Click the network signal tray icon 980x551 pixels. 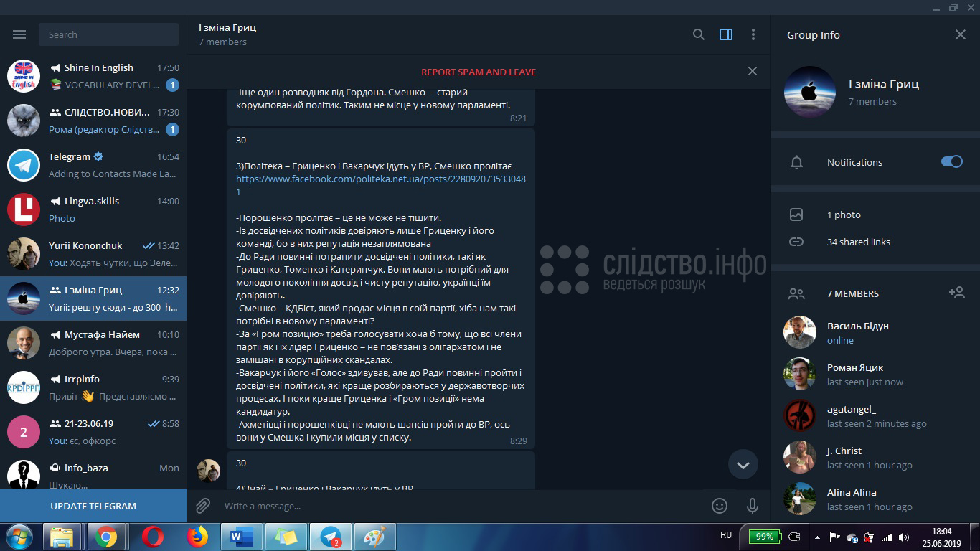coord(887,537)
